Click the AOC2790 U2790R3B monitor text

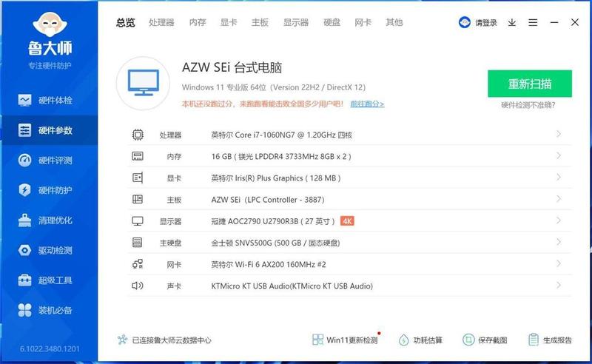tap(272, 221)
